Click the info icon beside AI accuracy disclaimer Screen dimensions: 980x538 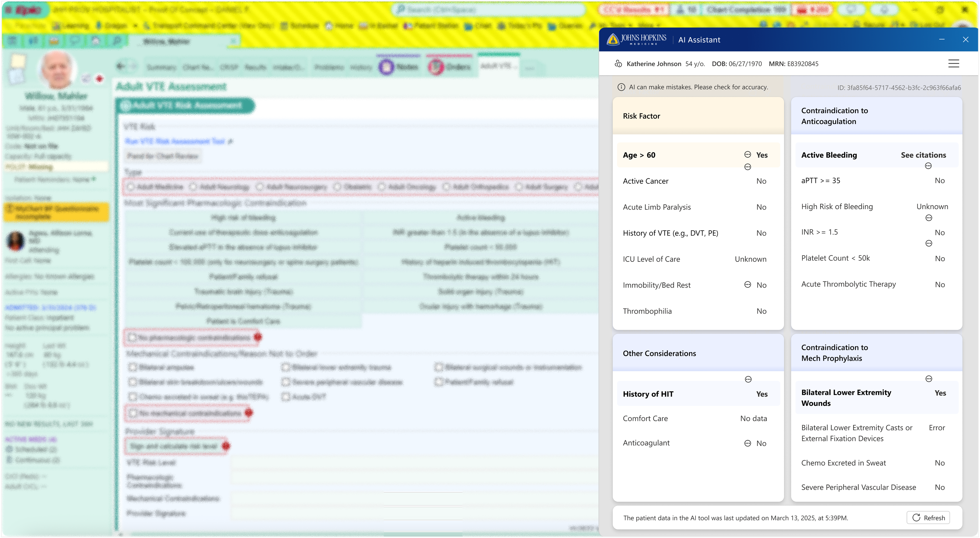(x=621, y=87)
